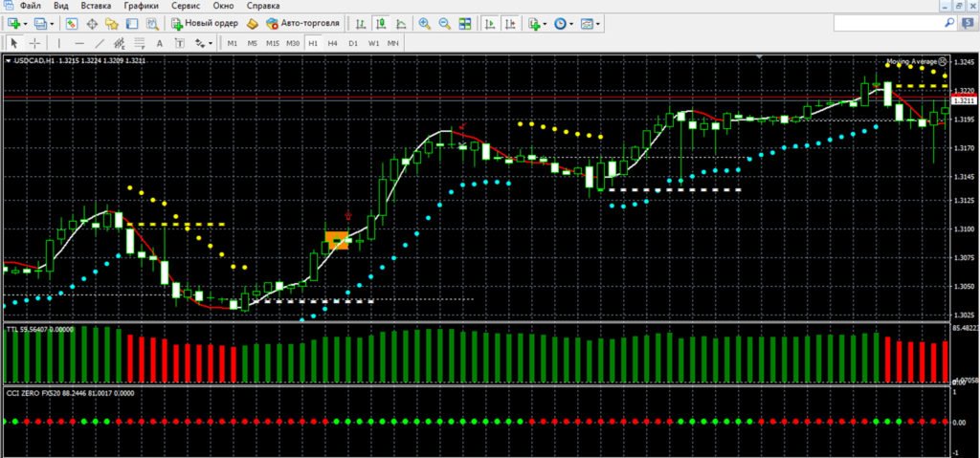
Task: Switch to M30 timeframe
Action: pos(293,43)
